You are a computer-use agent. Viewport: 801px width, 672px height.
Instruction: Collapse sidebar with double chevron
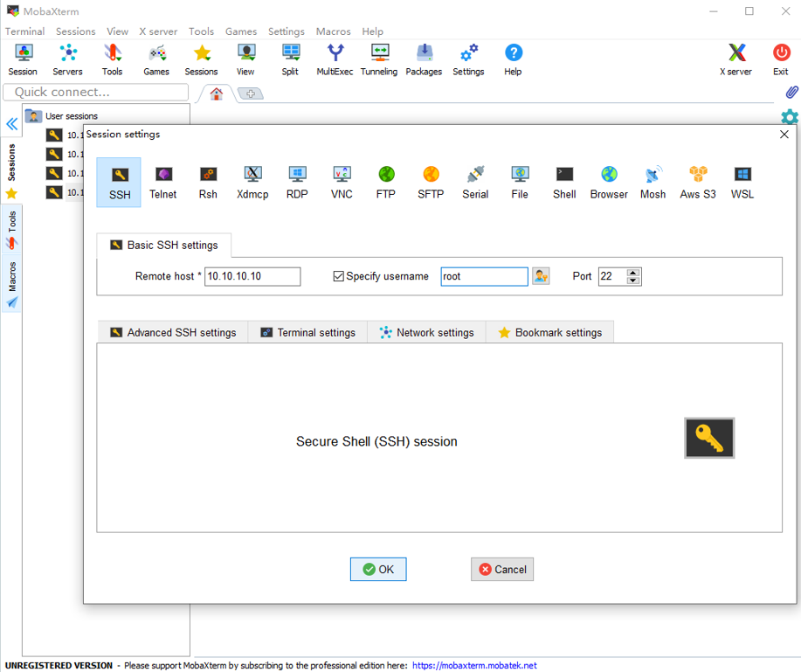(x=11, y=124)
